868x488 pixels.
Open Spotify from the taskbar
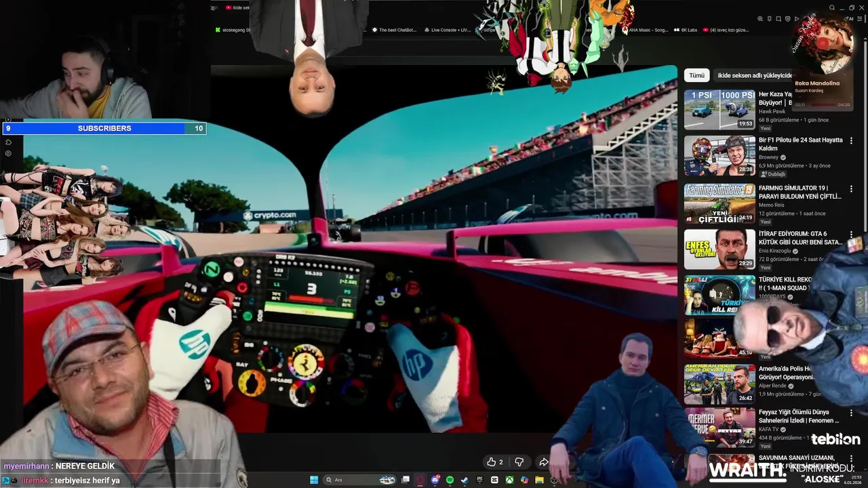point(450,480)
